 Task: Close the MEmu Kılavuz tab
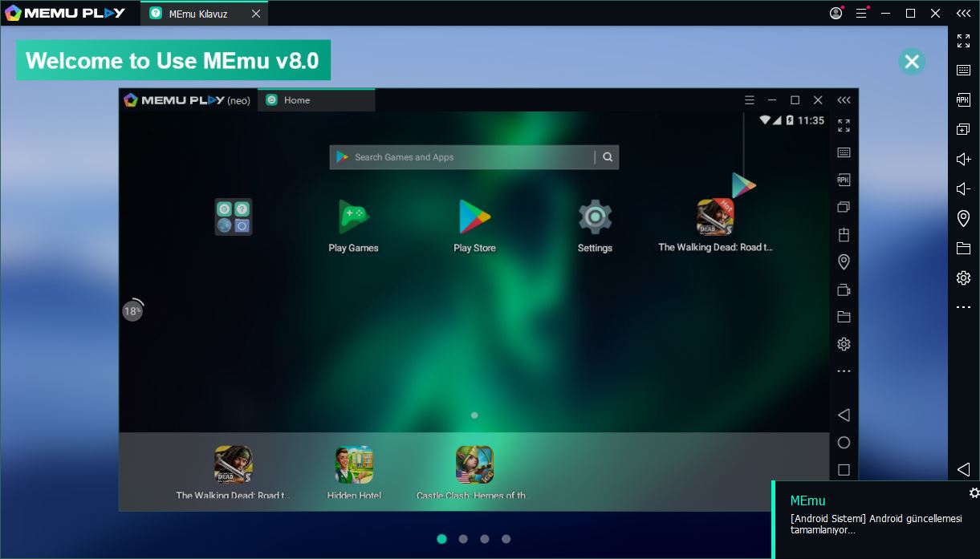pyautogui.click(x=255, y=14)
